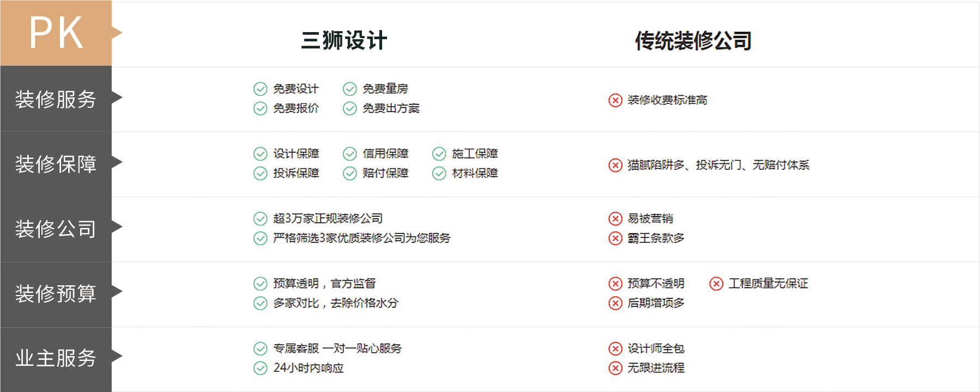
Task: Select the 业主服务 side tab
Action: click(x=56, y=359)
